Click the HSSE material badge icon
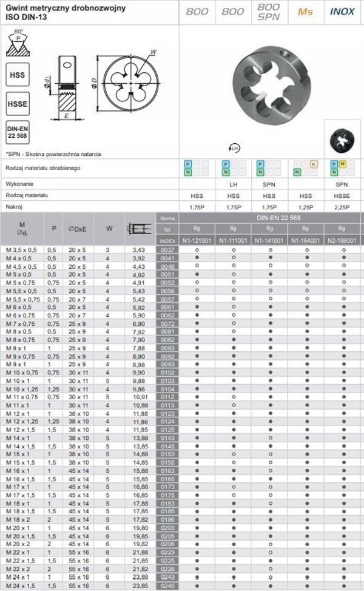 tap(18, 104)
